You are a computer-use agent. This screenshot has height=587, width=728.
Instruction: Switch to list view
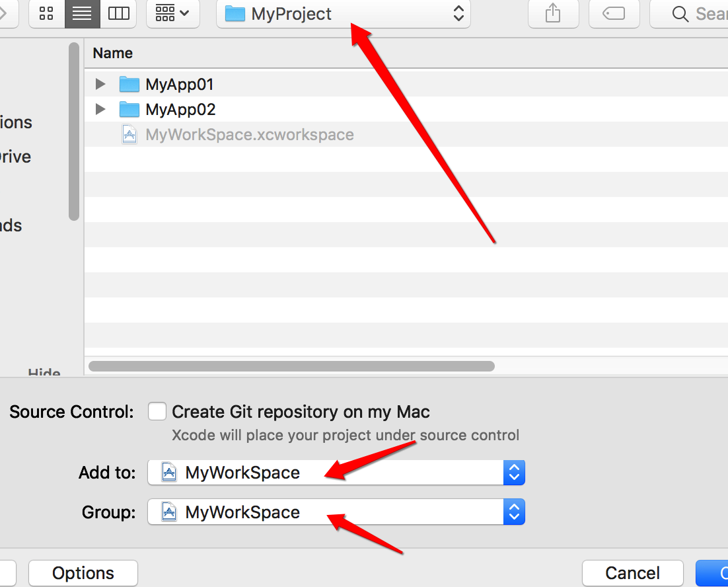(82, 13)
